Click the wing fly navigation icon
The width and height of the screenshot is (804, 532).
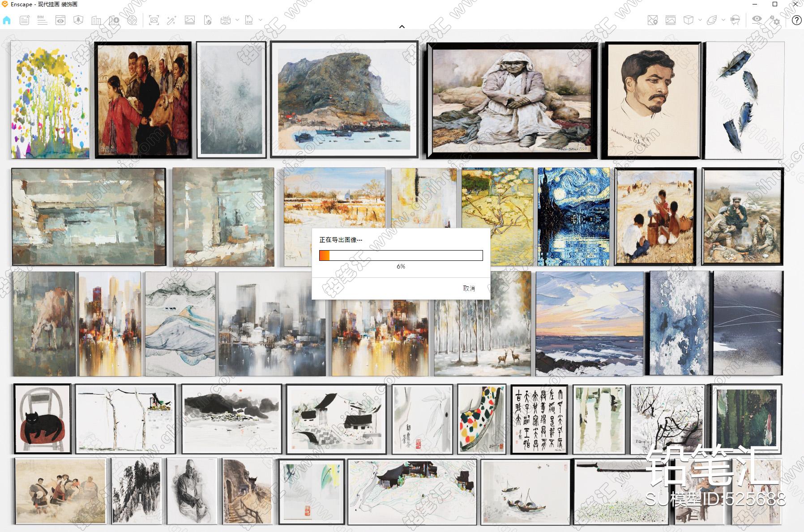tap(712, 20)
